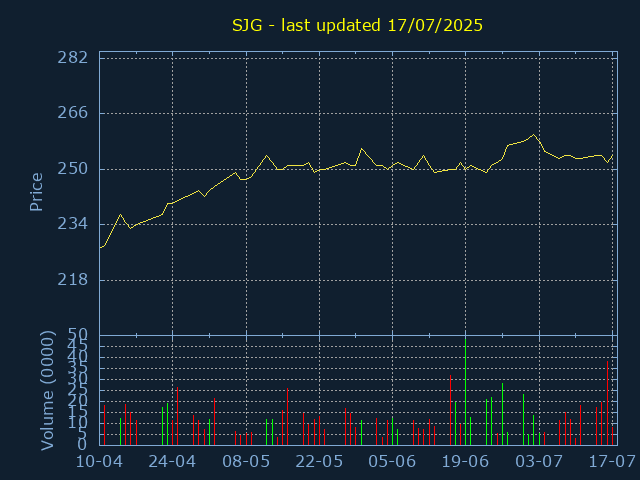This screenshot has height=480, width=640.
Task: Click the chart title 'SJG - last updated 17/07/2025'
Action: tap(357, 25)
